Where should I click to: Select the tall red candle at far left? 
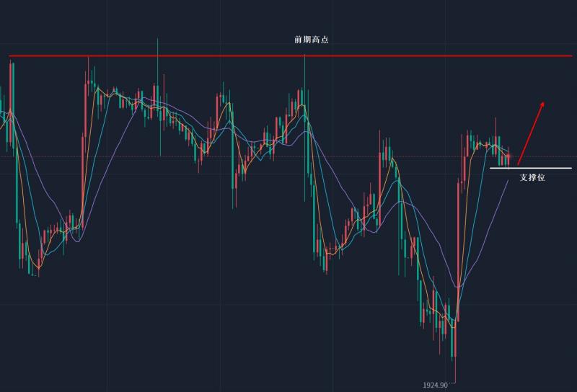tap(12, 94)
